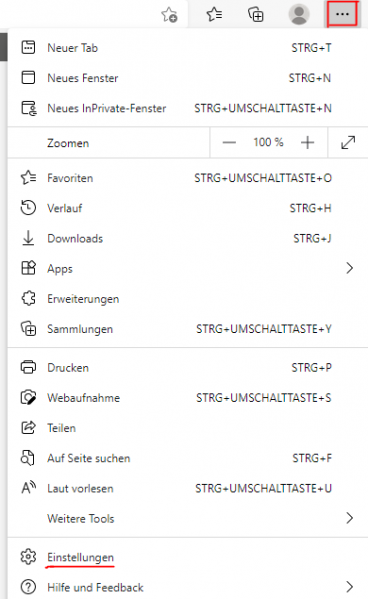Screen dimensions: 368x599
Task: Click the Sammlungen icon in menu
Action: 28,329
